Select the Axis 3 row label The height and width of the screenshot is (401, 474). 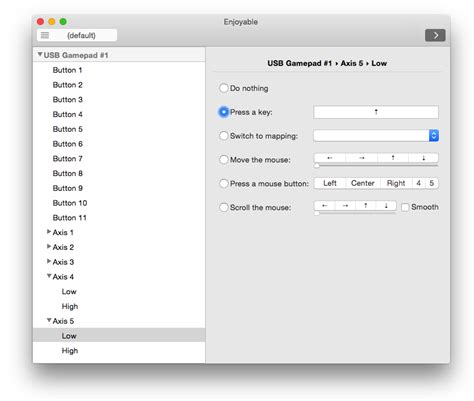click(63, 262)
